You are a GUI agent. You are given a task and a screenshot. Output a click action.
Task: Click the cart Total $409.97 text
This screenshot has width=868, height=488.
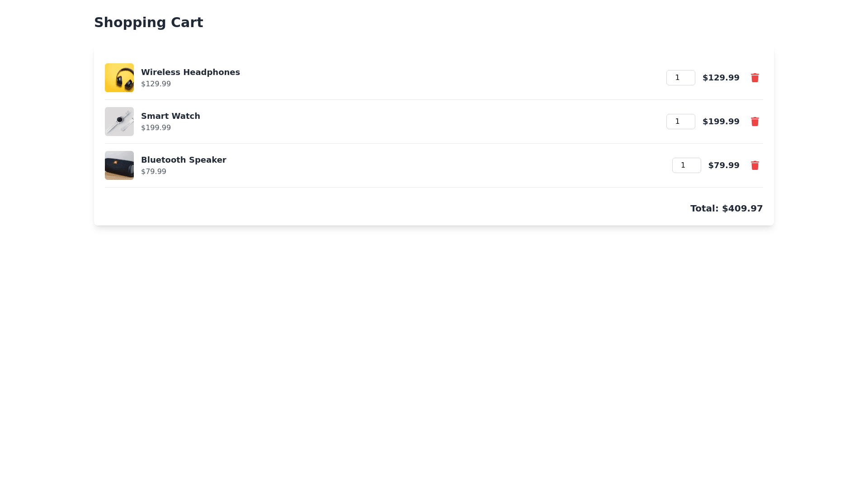click(x=726, y=208)
